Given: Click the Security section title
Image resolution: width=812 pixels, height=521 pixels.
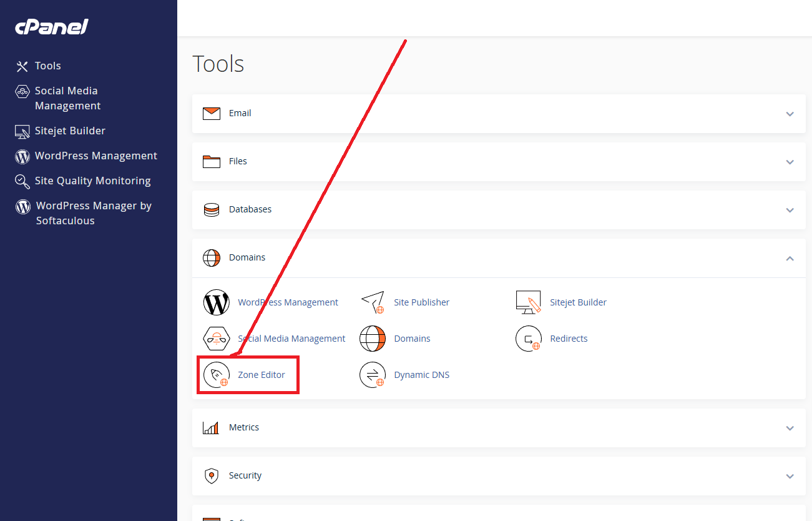Looking at the screenshot, I should 245,476.
